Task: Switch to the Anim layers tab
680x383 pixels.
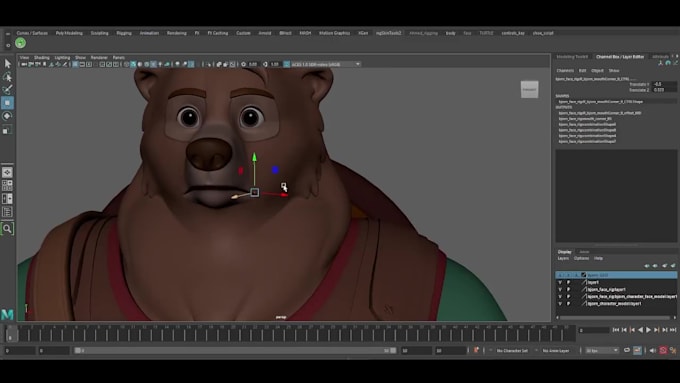Action: [584, 252]
